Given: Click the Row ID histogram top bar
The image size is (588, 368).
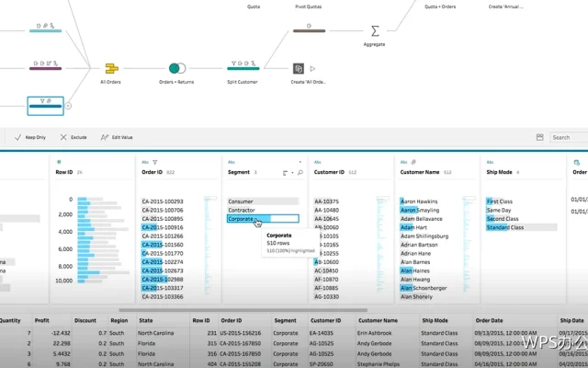Looking at the screenshot, I should [x=90, y=199].
